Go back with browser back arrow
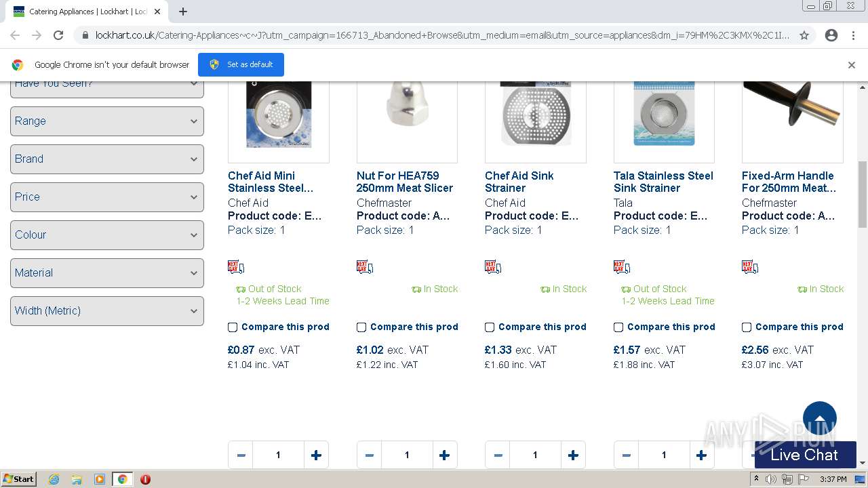The image size is (868, 488). click(15, 35)
